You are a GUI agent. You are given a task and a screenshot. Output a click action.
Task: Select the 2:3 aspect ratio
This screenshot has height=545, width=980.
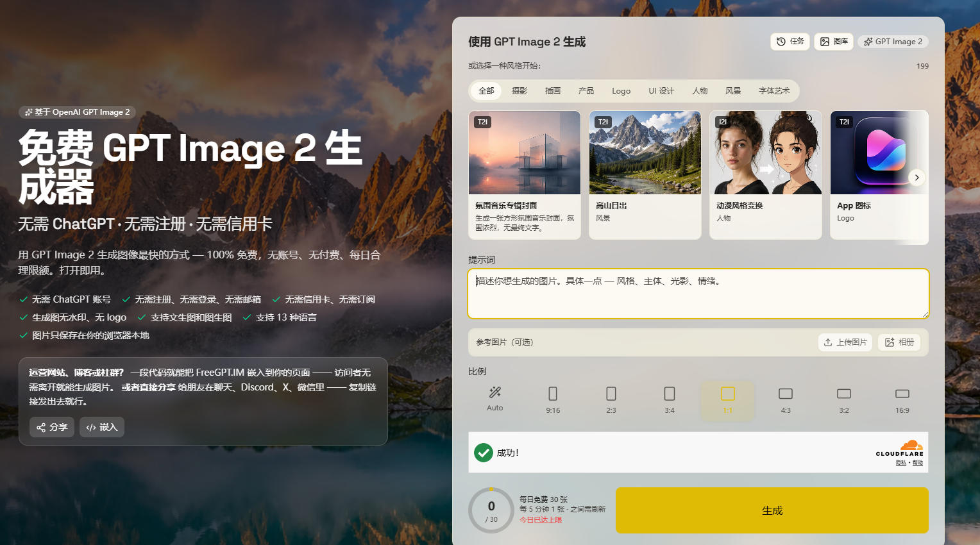[x=611, y=400]
